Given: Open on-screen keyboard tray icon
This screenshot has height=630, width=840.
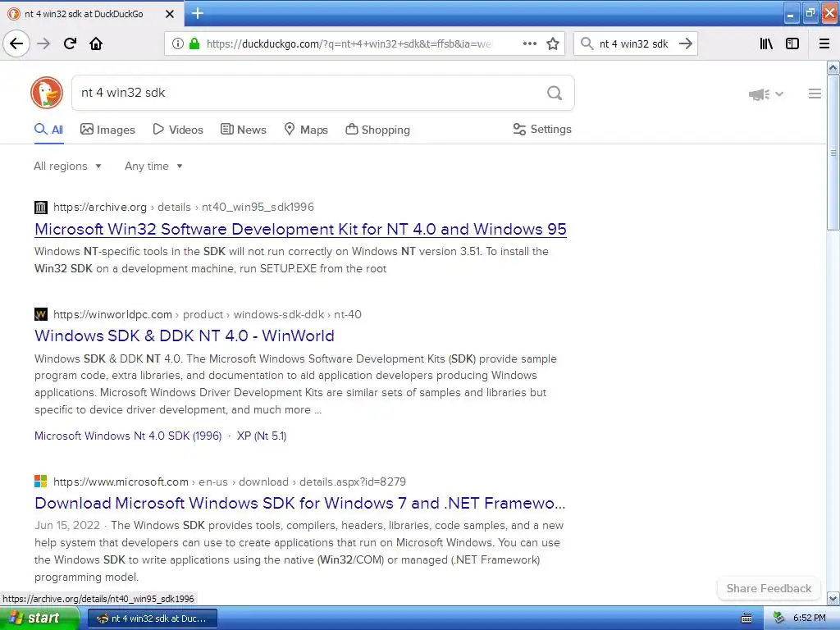Looking at the screenshot, I should [746, 619].
